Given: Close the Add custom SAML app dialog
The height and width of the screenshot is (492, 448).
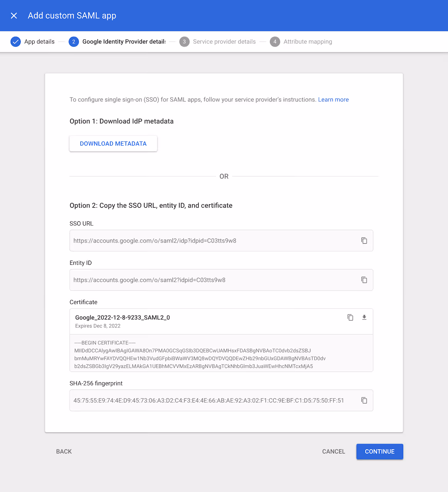Looking at the screenshot, I should [14, 16].
